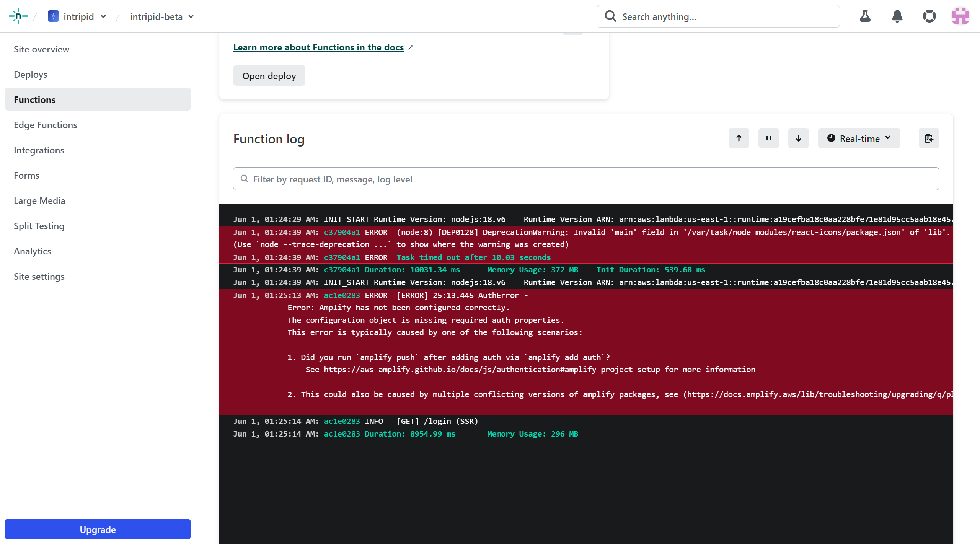
Task: Copy function logs via the clipboard icon
Action: tap(929, 138)
